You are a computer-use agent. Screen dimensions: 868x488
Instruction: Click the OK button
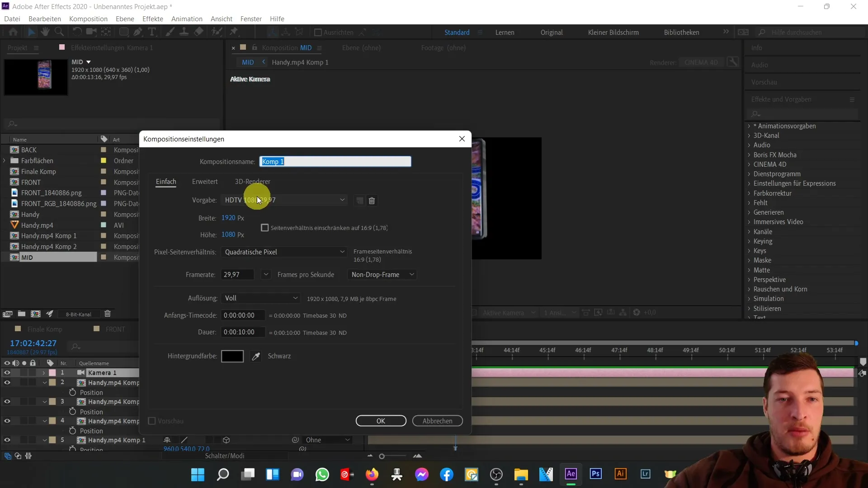pyautogui.click(x=381, y=421)
